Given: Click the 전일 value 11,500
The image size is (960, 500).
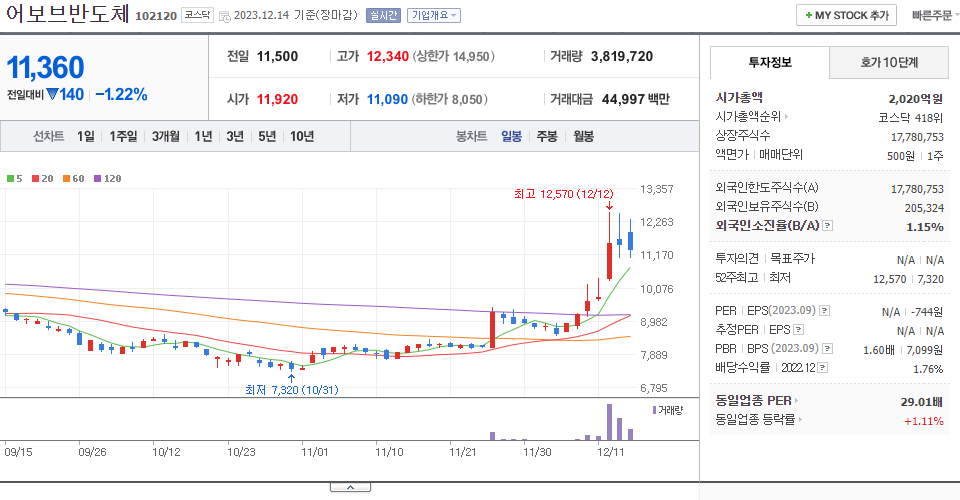Looking at the screenshot, I should pyautogui.click(x=277, y=56).
